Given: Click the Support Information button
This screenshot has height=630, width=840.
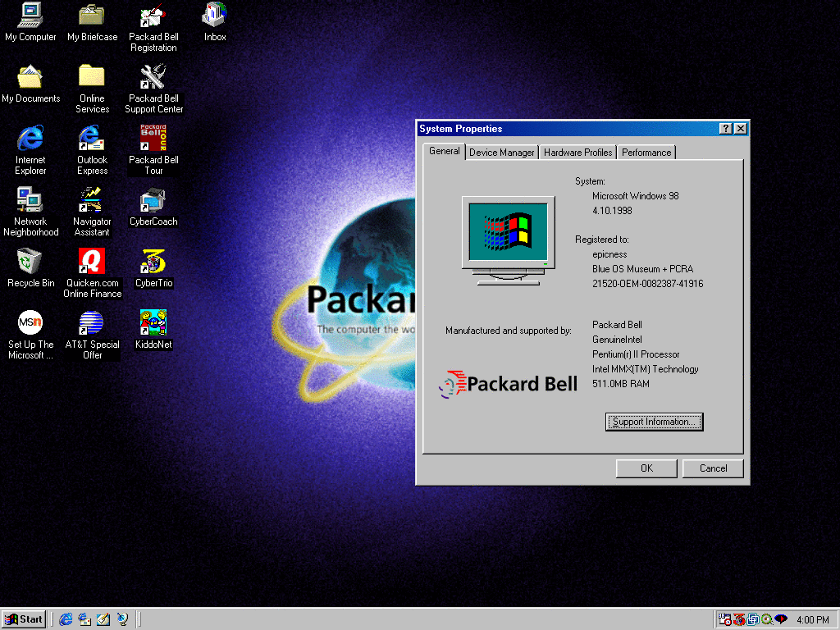Looking at the screenshot, I should coord(654,422).
